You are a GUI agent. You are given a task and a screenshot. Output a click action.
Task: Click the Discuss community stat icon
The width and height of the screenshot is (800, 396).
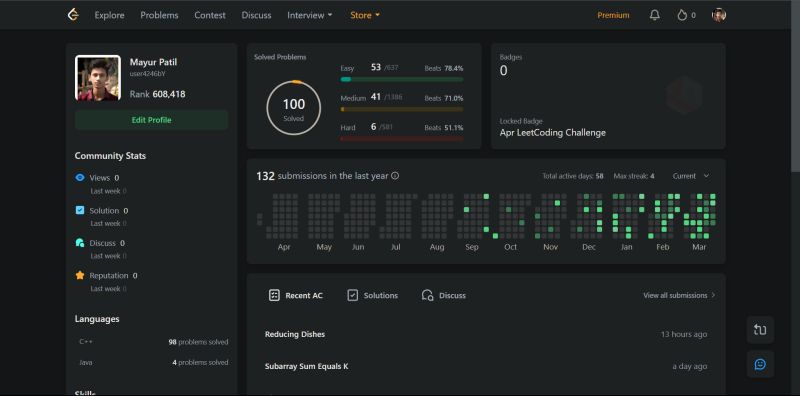tap(80, 243)
